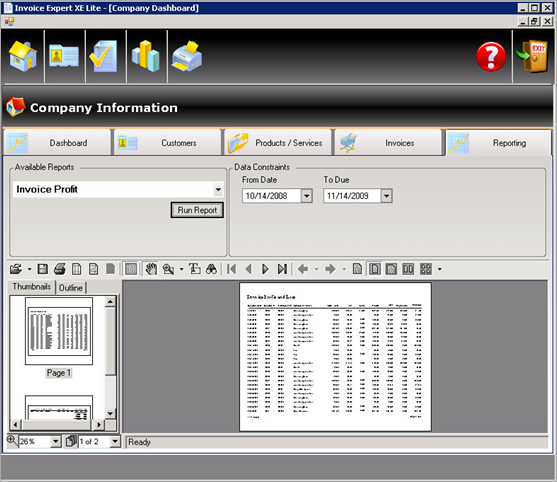Expand the Open folder dropdown arrow
This screenshot has width=557, height=482.
(x=29, y=269)
